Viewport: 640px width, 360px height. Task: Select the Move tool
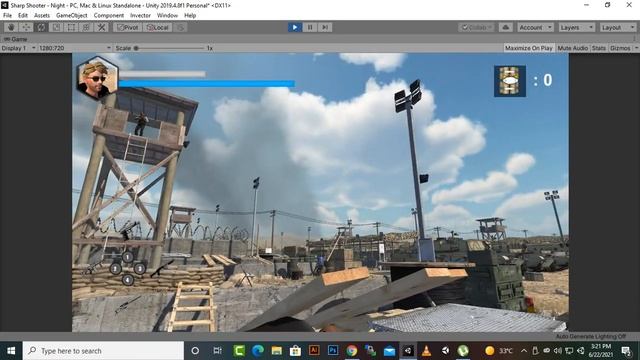tap(26, 27)
